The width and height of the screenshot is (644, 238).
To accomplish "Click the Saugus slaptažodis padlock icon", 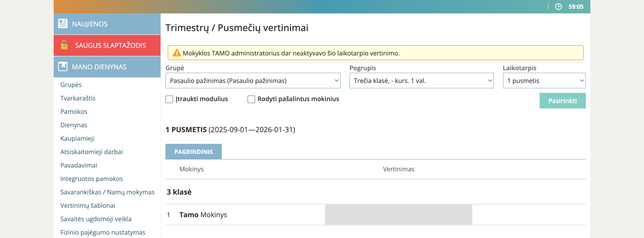I will click(64, 45).
